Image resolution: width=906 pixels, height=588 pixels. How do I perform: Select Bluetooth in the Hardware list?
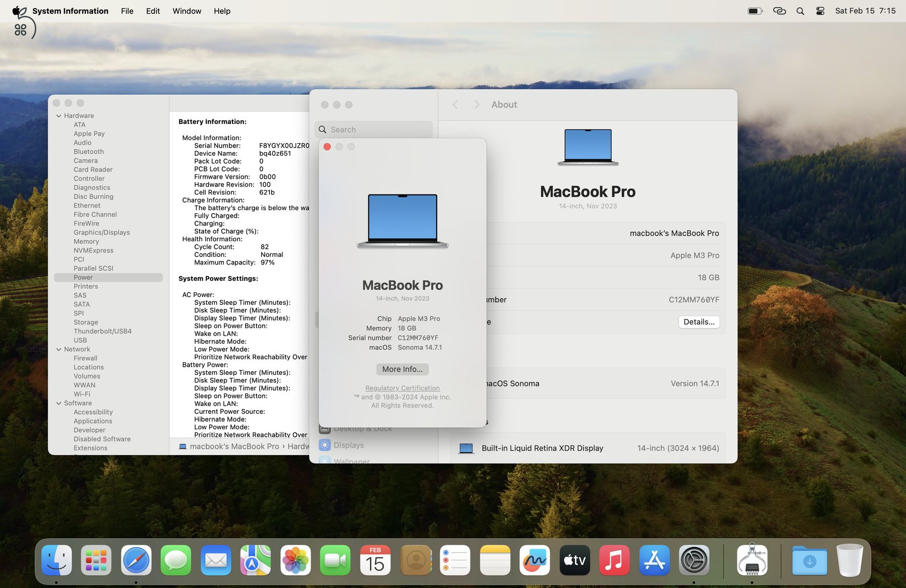click(89, 152)
